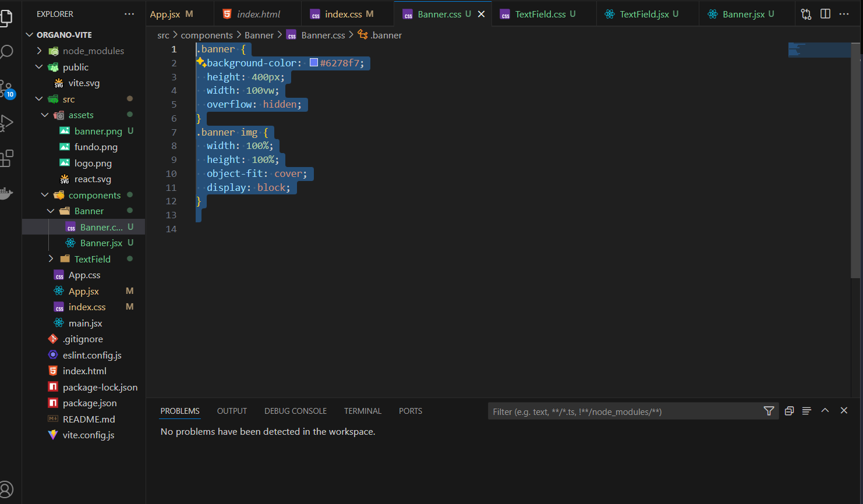
Task: Open Explorer more actions ellipsis
Action: [129, 14]
